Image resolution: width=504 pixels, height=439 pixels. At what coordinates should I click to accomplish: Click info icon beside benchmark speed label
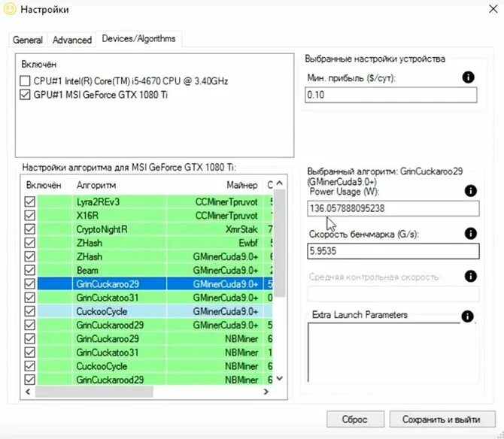click(x=471, y=234)
